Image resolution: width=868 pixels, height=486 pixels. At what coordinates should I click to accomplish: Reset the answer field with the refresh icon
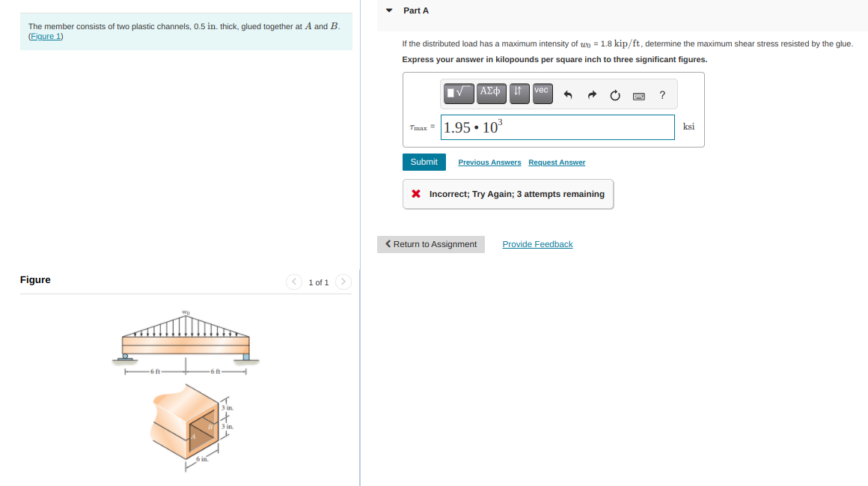(x=615, y=94)
